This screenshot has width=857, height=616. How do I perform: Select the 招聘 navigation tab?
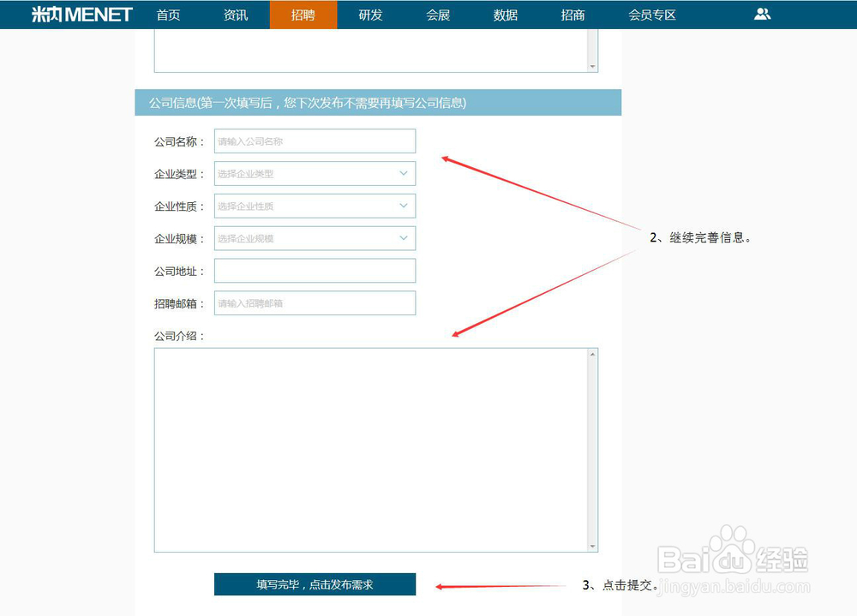[x=303, y=14]
